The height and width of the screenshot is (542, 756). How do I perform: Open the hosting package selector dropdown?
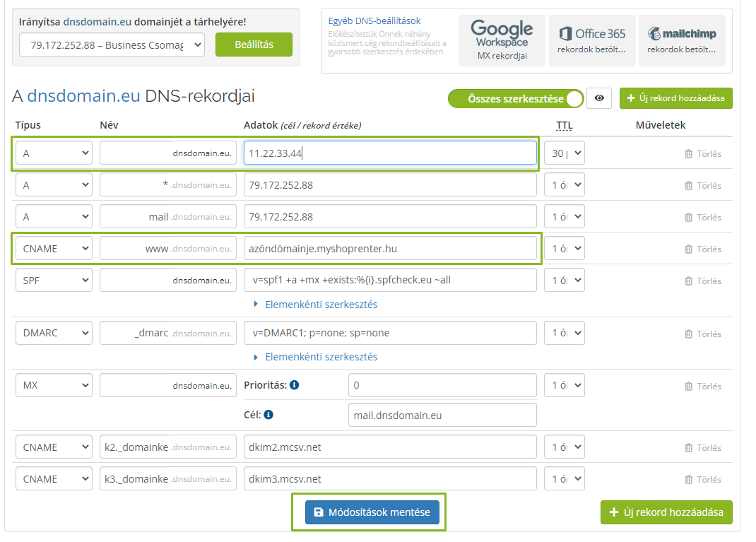coord(112,44)
